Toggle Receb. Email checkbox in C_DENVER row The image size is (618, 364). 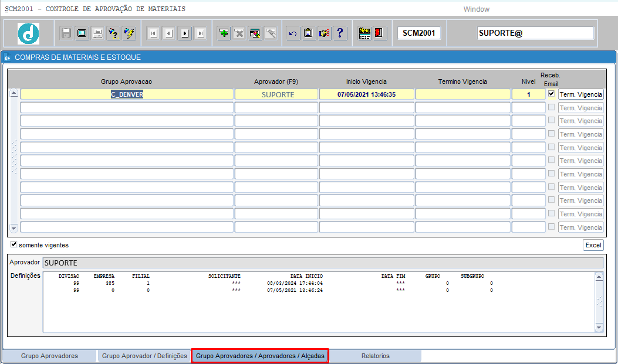point(552,94)
